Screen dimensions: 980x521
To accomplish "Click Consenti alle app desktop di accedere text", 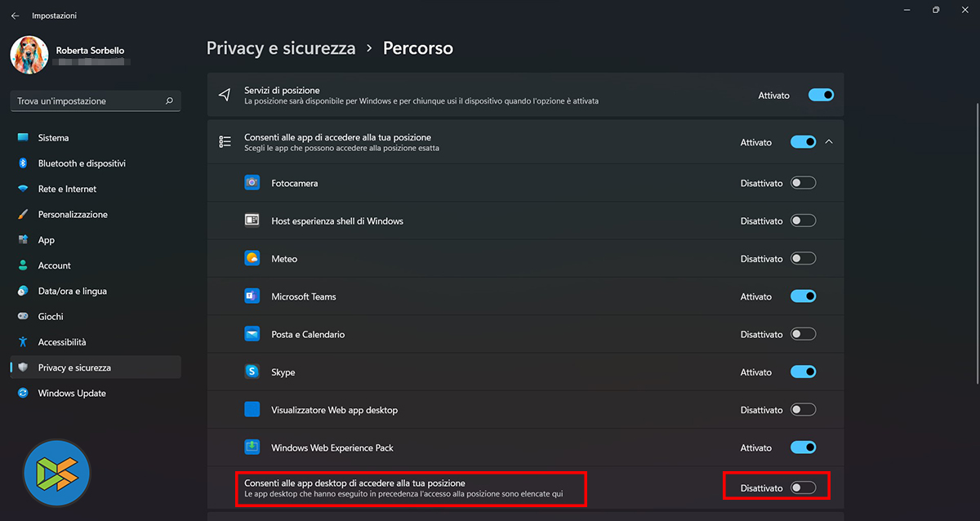I will [354, 483].
